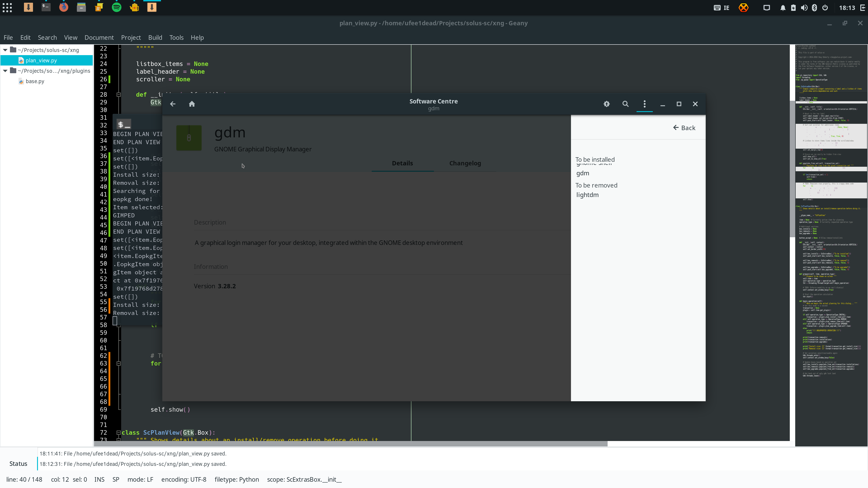Click the active Software Centre task icon
Image resolution: width=868 pixels, height=488 pixels.
pos(152,7)
